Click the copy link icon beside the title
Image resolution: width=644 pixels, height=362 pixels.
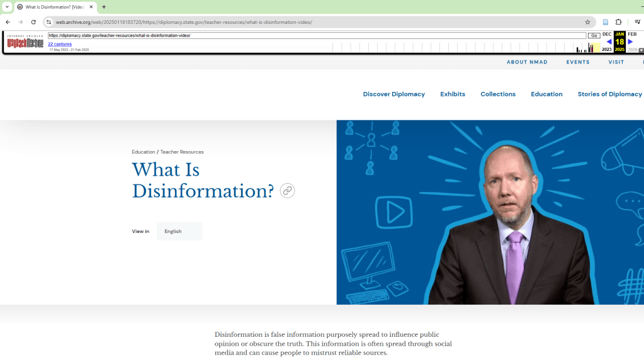tap(287, 191)
